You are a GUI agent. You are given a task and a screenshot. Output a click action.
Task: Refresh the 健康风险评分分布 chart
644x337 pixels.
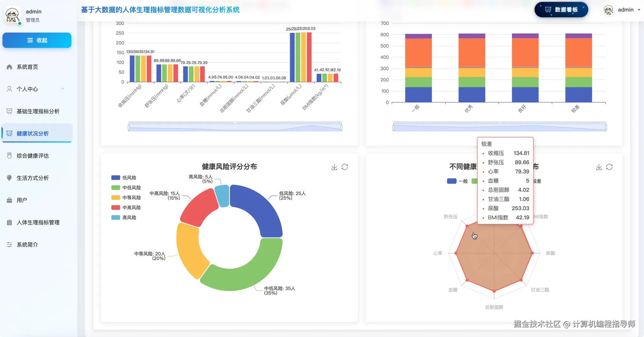click(345, 167)
